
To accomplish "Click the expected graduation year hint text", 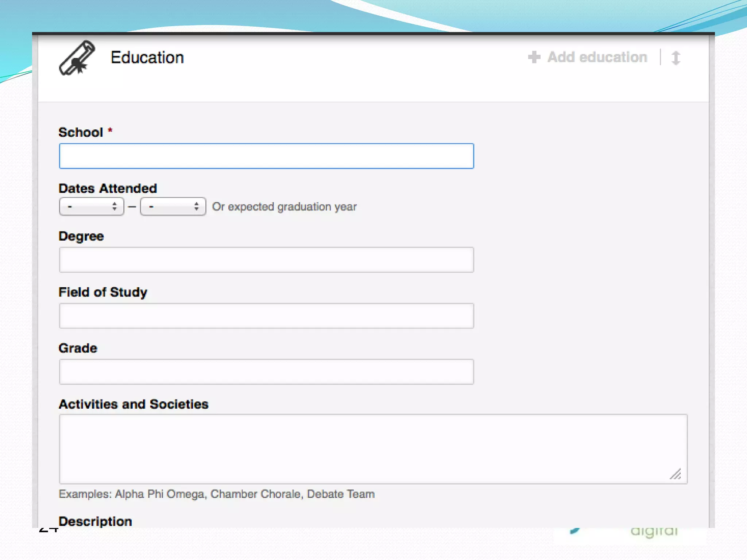I will pyautogui.click(x=285, y=207).
